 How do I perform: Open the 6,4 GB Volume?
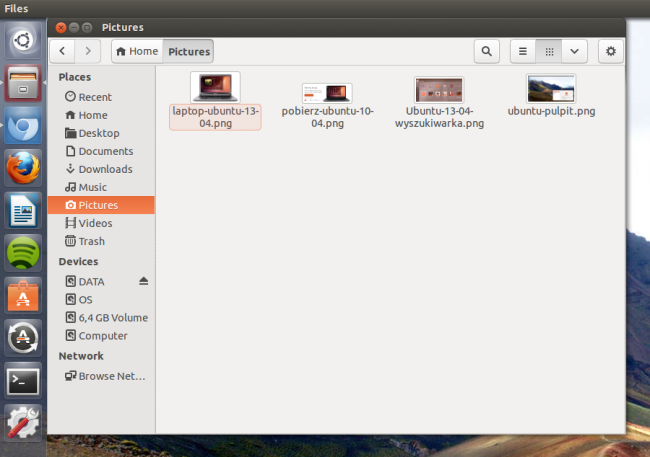pos(101,318)
